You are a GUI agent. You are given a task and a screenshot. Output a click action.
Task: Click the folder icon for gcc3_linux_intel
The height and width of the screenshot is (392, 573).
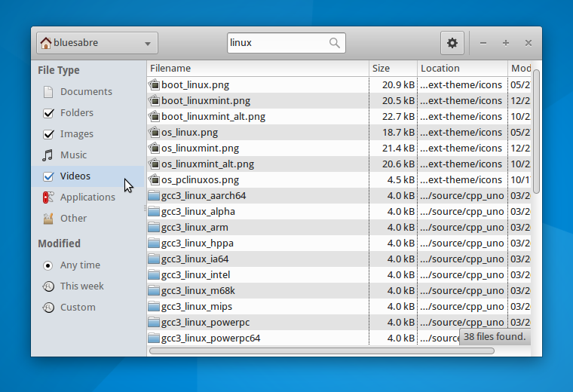coord(155,274)
